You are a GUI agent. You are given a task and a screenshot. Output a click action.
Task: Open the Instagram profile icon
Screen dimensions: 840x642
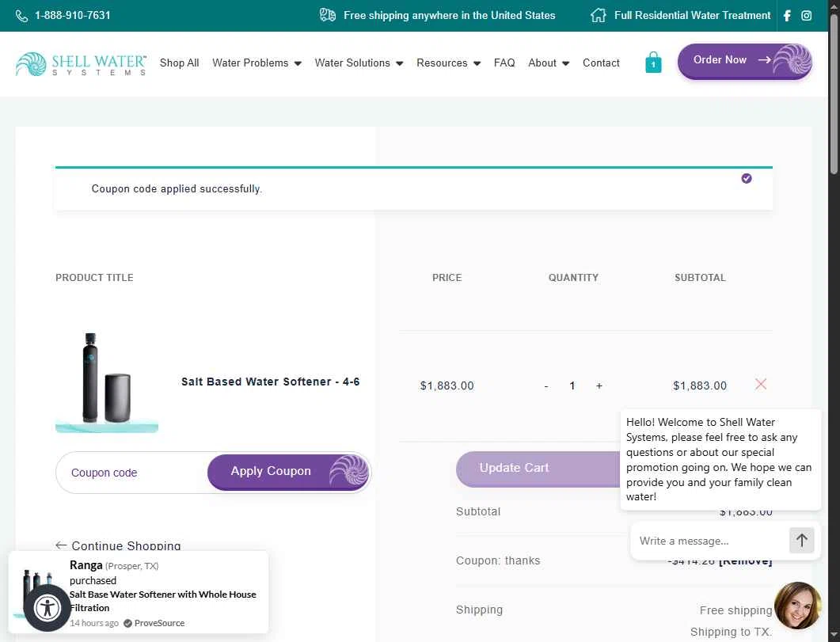tap(806, 16)
